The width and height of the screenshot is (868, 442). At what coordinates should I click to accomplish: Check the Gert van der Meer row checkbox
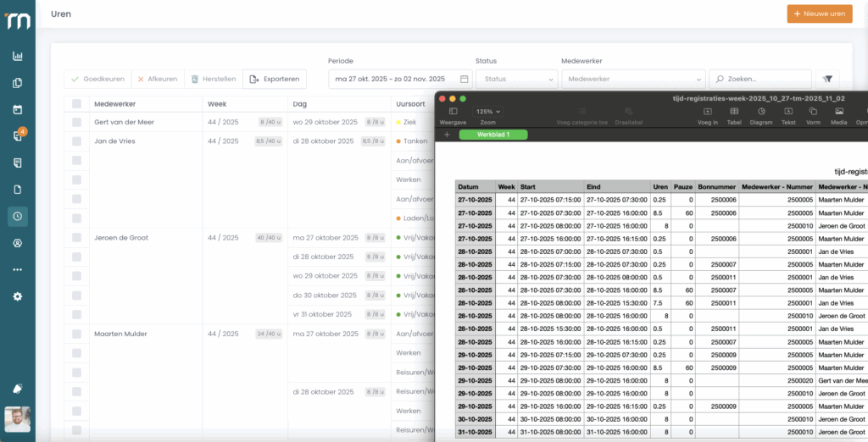coord(77,122)
